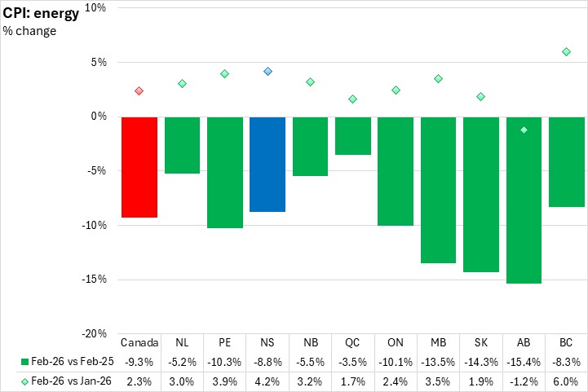
Task: Select the MB monthly change diamond marker
Action: [x=438, y=79]
